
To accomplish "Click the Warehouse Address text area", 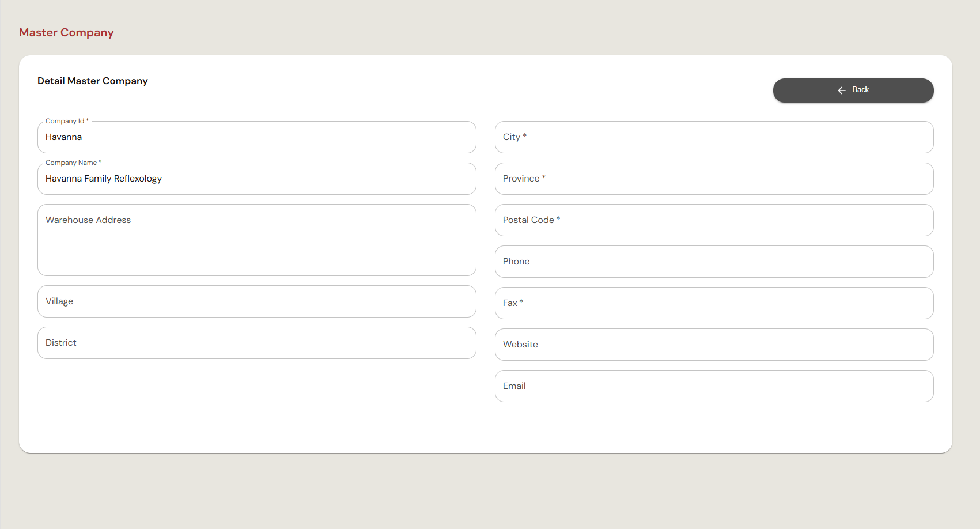I will click(257, 240).
